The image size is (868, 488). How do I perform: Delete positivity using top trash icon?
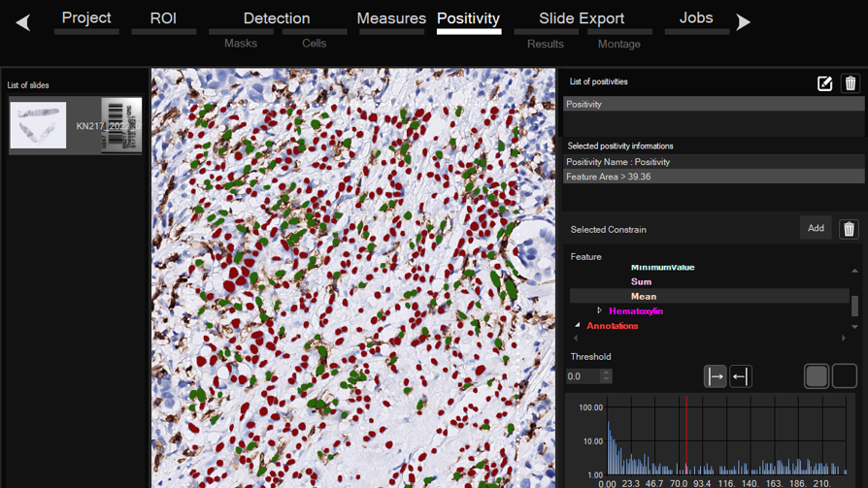[x=851, y=83]
